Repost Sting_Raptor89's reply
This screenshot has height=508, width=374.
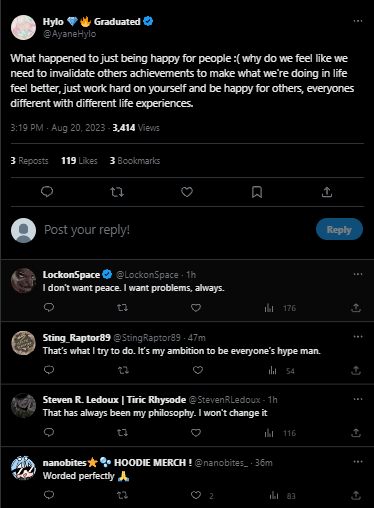coord(123,370)
